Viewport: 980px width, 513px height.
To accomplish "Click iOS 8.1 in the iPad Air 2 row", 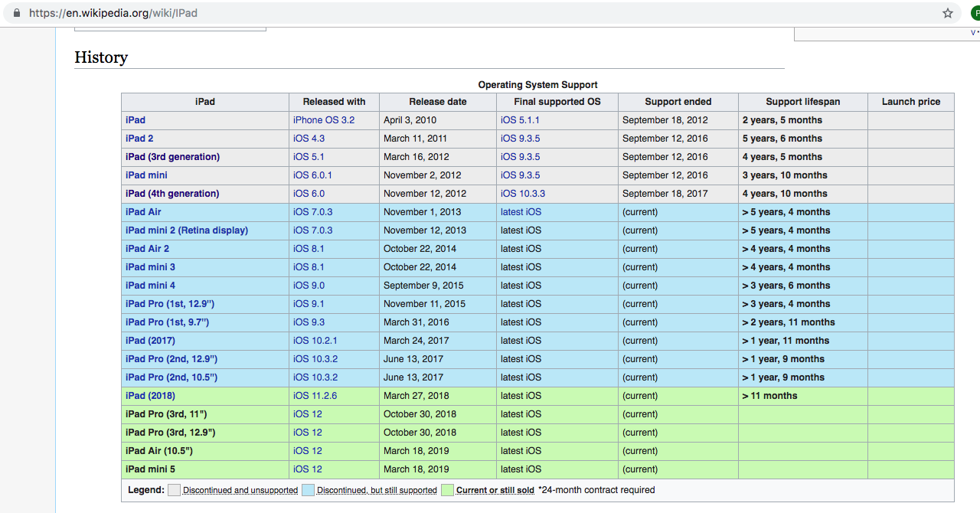I will pos(309,249).
